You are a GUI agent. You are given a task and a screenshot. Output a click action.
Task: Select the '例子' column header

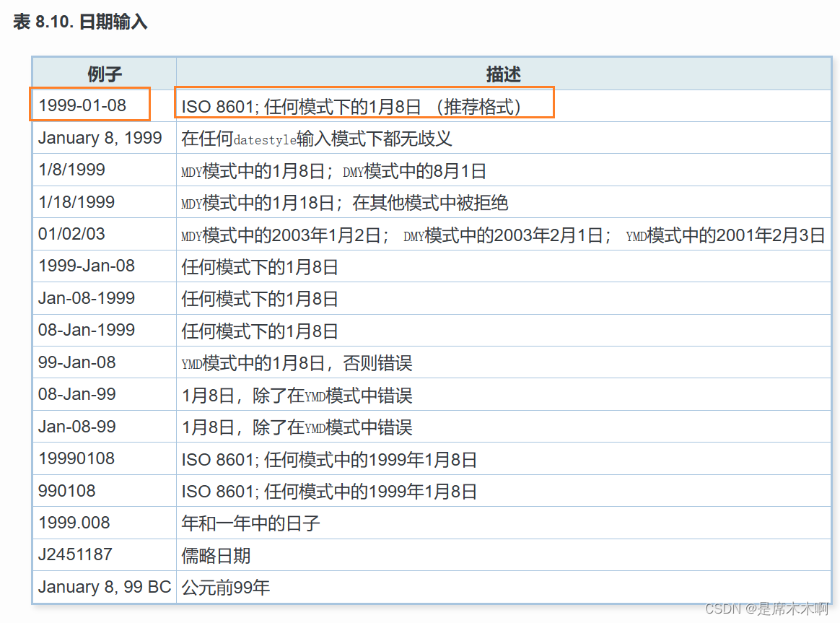point(105,74)
